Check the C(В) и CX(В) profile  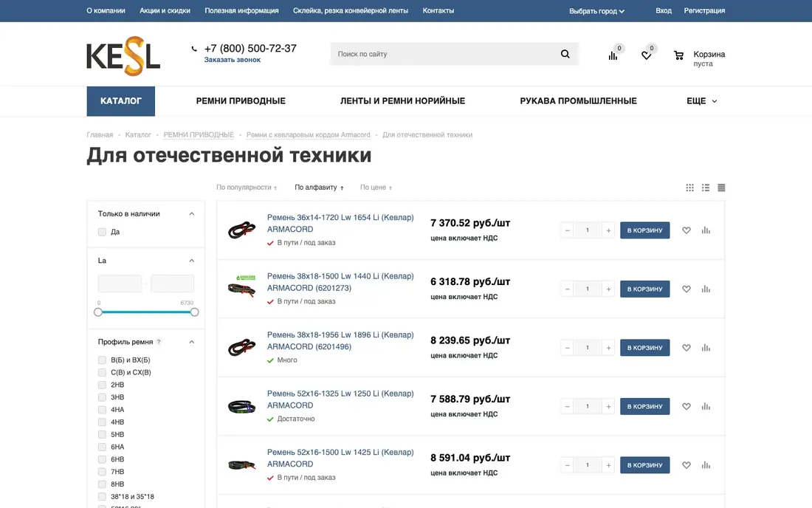coord(102,372)
